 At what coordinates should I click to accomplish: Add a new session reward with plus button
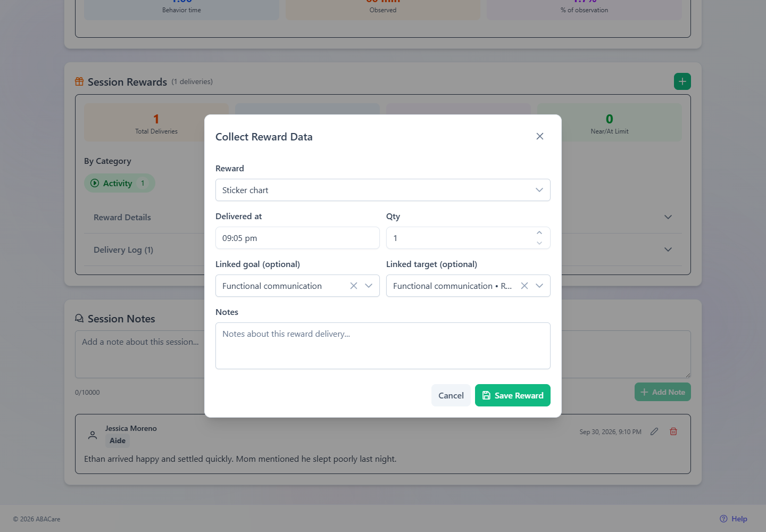point(682,81)
